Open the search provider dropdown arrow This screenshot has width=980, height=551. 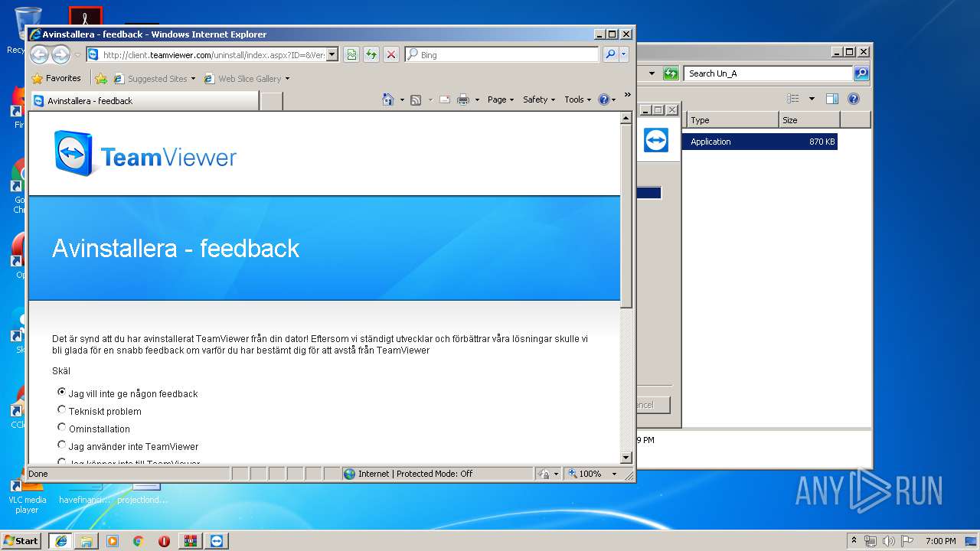point(624,54)
